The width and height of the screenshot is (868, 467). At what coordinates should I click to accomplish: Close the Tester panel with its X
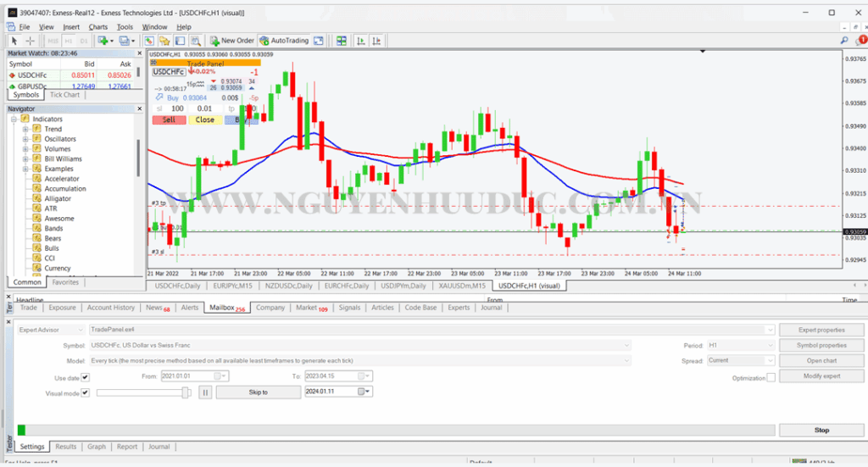click(8, 321)
